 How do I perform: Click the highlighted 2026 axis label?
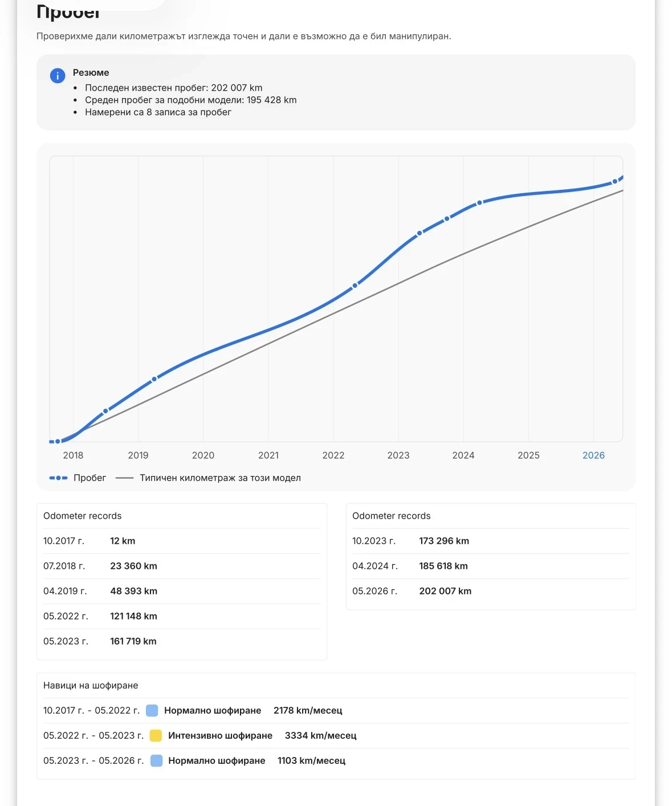(x=593, y=455)
